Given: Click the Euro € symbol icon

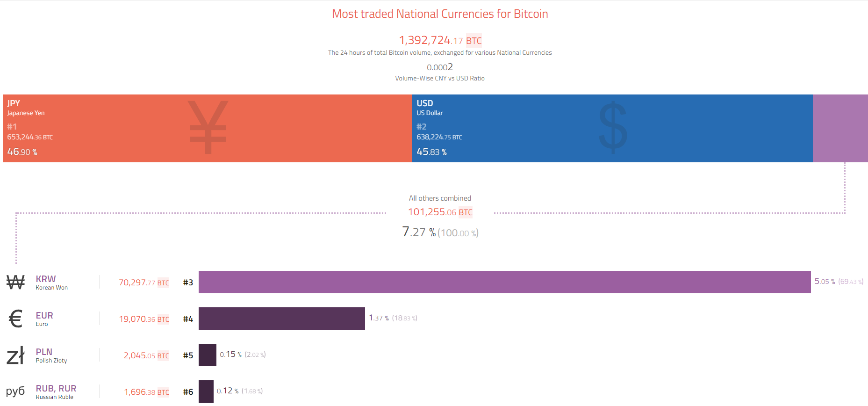Looking at the screenshot, I should 15,319.
